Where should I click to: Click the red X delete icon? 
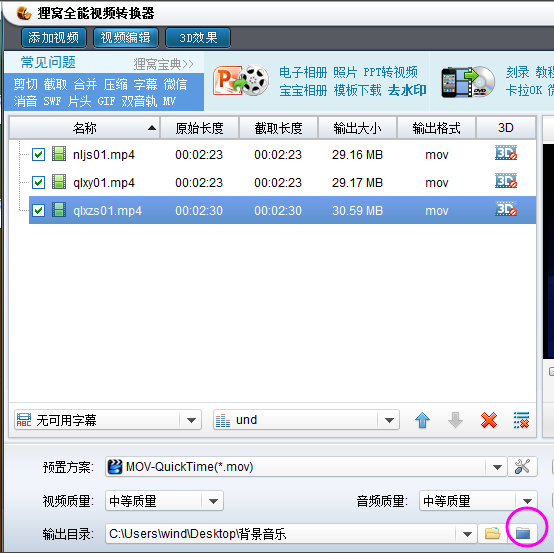(489, 420)
